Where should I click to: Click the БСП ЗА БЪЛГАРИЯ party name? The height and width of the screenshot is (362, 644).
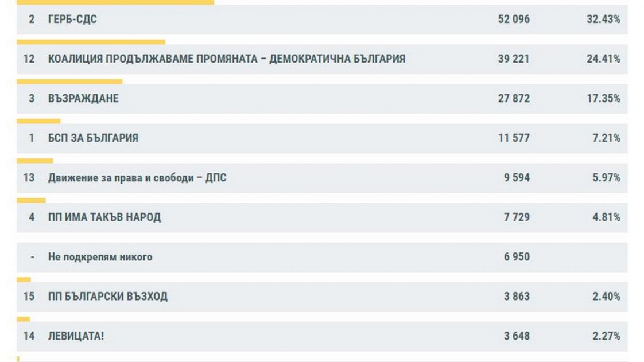coord(93,138)
